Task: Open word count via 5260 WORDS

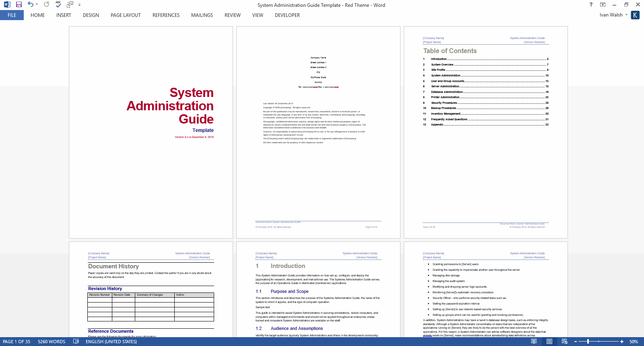Action: click(52, 342)
